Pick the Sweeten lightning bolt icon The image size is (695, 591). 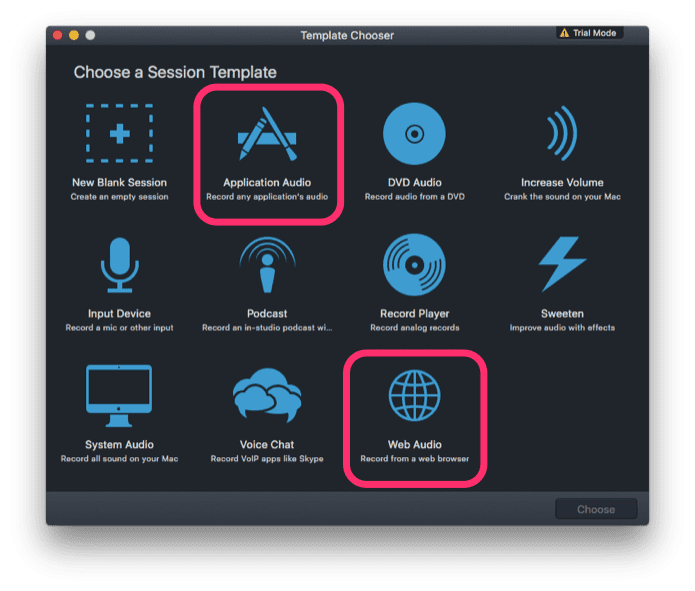pos(562,264)
